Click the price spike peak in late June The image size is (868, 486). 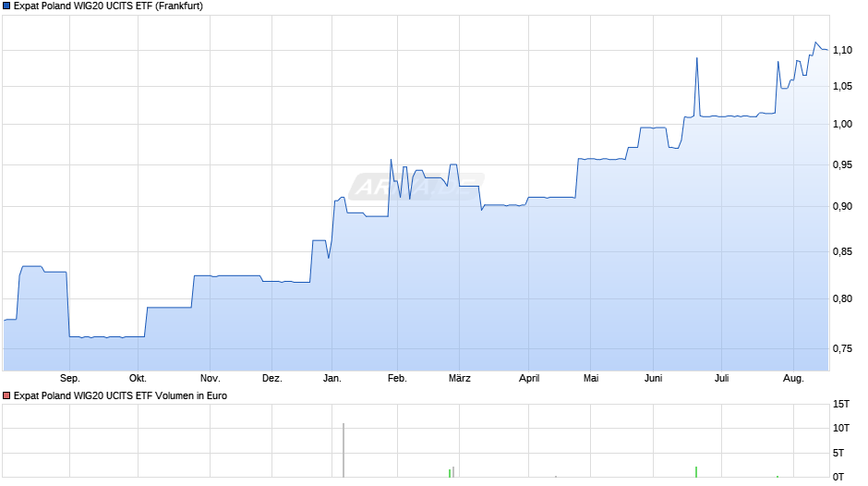point(697,58)
